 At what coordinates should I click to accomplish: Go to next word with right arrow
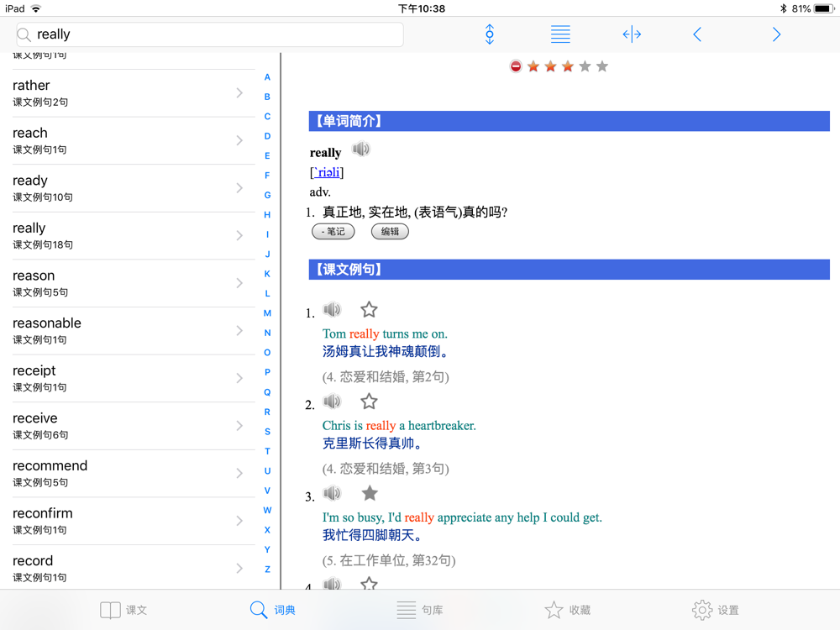[776, 34]
